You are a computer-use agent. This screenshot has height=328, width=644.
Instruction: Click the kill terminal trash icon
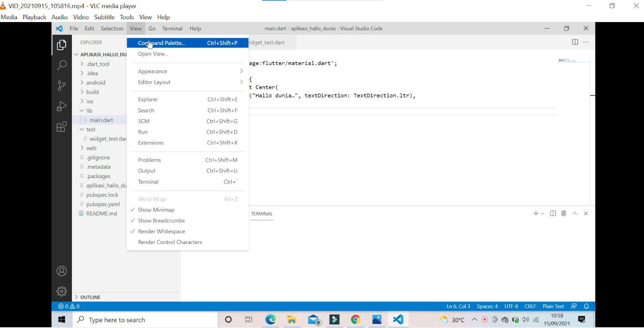[x=564, y=213]
